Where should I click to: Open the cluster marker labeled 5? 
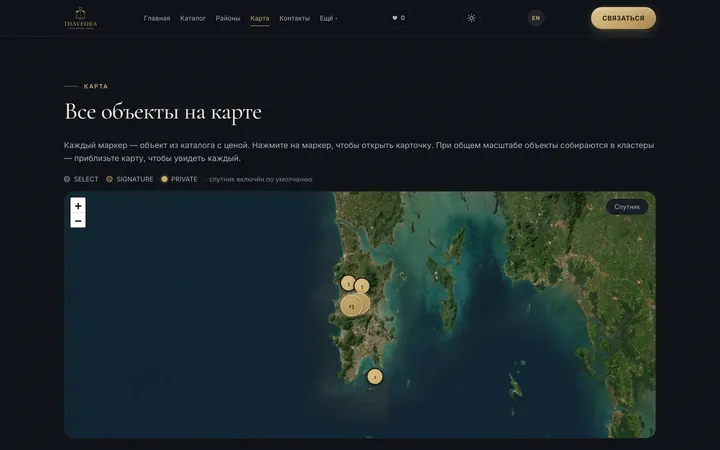pyautogui.click(x=362, y=286)
